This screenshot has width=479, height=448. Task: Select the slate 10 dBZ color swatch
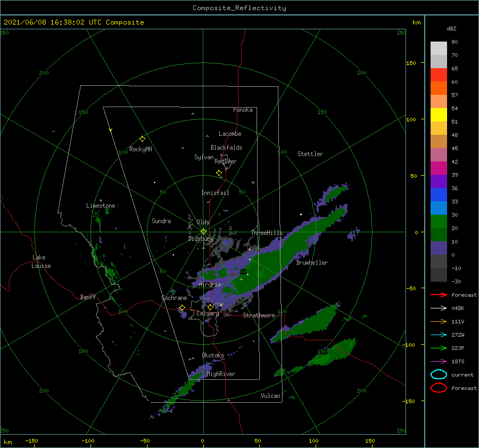click(x=439, y=248)
